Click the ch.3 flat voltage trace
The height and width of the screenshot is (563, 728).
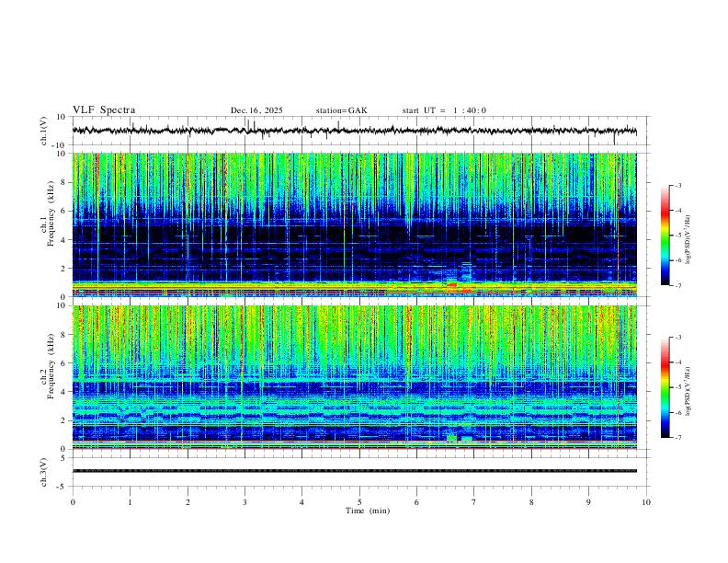(355, 471)
